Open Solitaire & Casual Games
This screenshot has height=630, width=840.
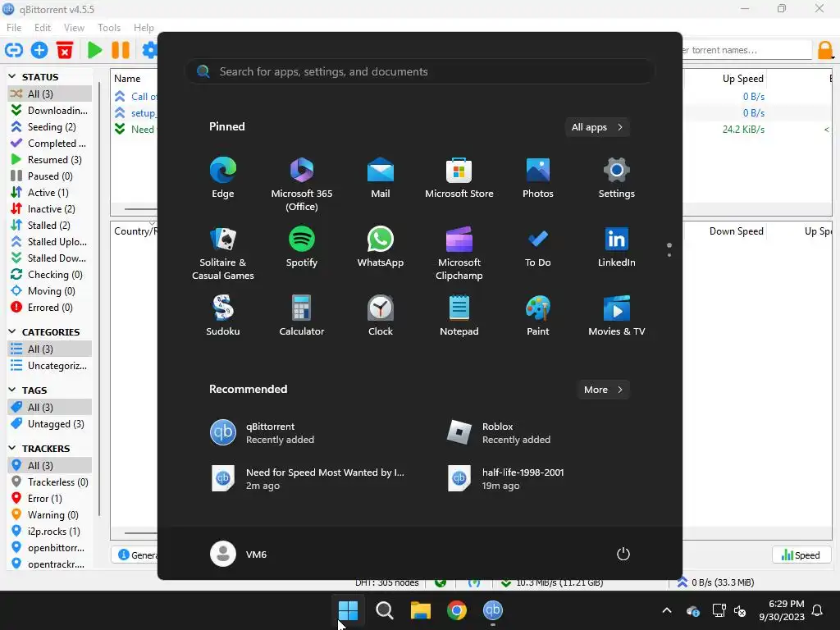[223, 253]
